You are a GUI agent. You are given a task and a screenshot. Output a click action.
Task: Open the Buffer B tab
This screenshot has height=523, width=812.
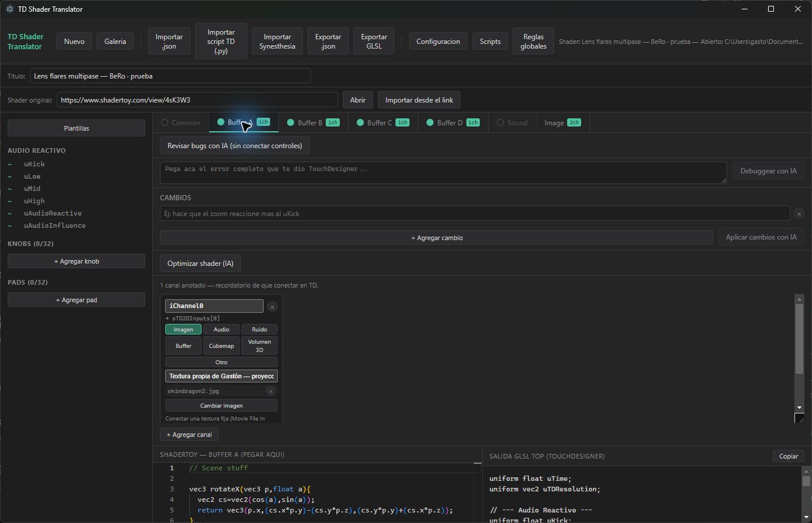pyautogui.click(x=313, y=122)
